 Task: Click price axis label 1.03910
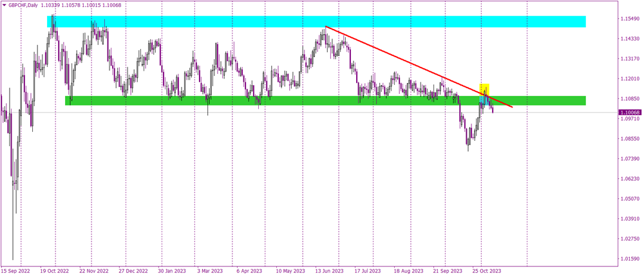pyautogui.click(x=630, y=219)
